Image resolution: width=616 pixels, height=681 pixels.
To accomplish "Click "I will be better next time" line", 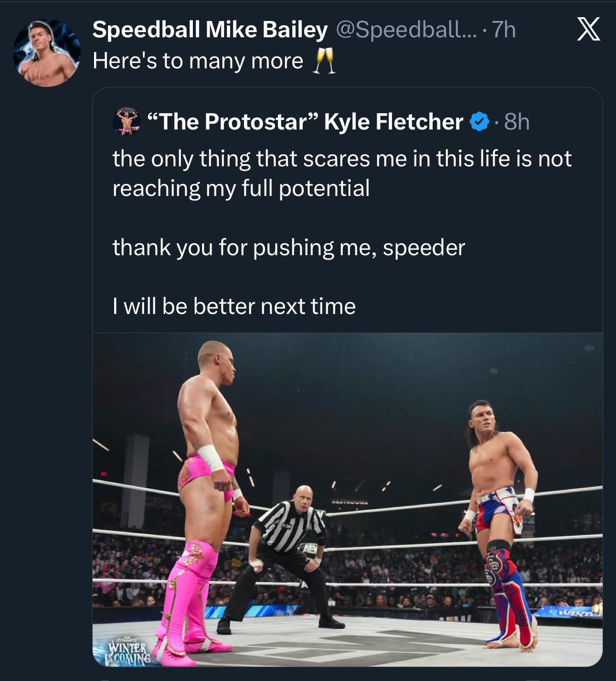I will pos(234,306).
